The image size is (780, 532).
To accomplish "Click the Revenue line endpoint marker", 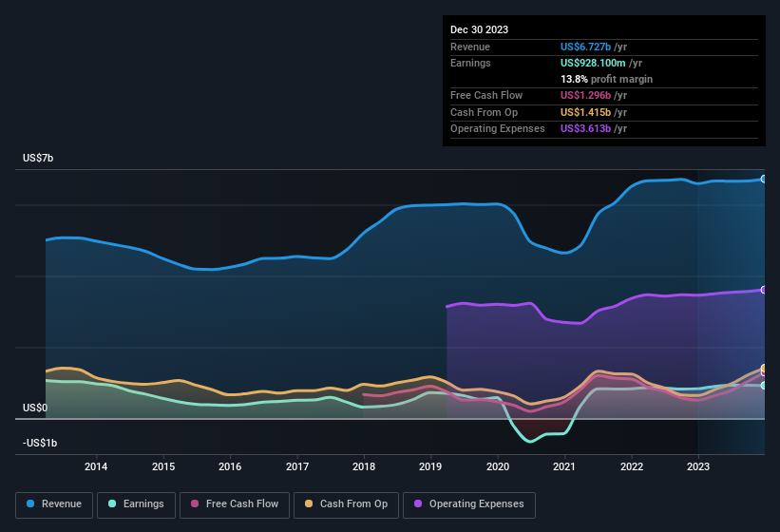I will coord(764,179).
